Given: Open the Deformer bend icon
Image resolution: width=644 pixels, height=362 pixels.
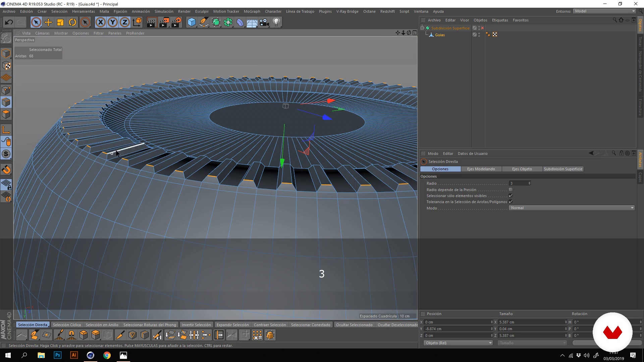Looking at the screenshot, I should click(240, 22).
